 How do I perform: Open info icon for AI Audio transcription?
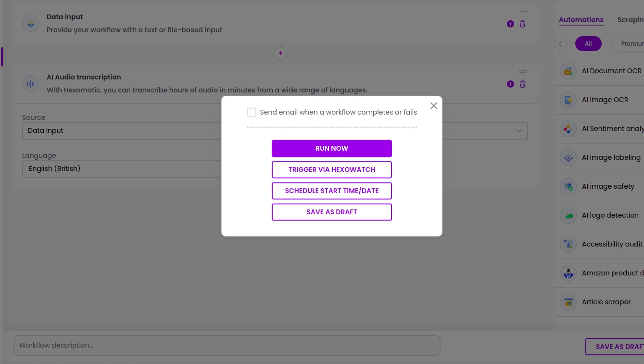click(x=510, y=84)
